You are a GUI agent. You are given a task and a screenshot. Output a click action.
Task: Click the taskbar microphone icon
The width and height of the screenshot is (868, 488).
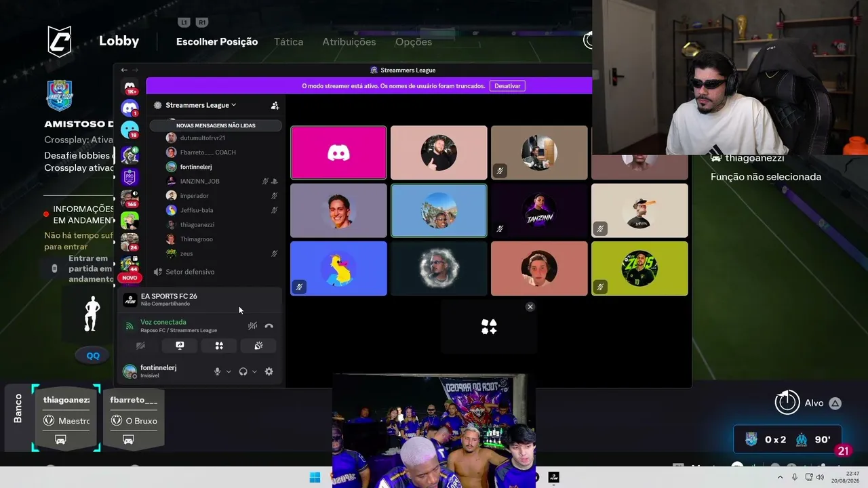pyautogui.click(x=795, y=477)
